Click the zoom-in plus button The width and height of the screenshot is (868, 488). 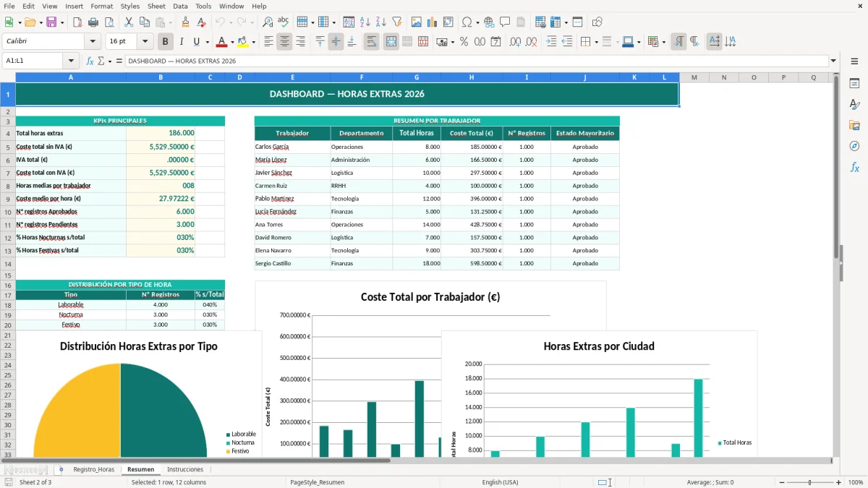(x=838, y=482)
